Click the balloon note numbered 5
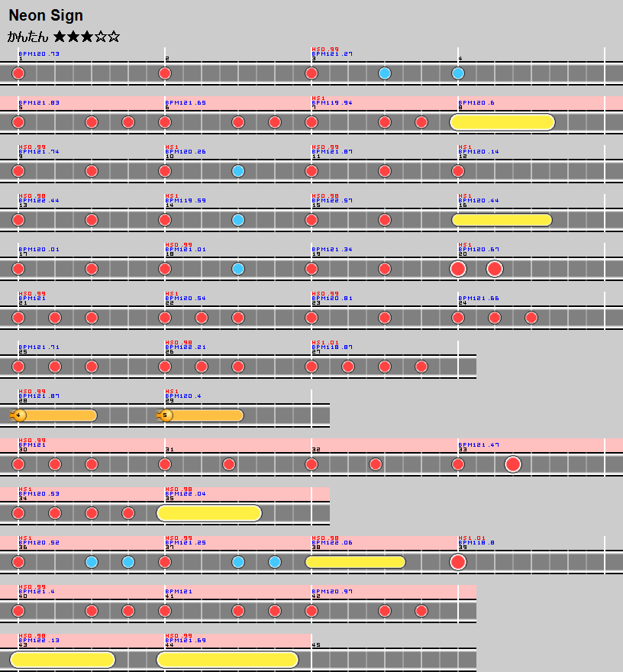The height and width of the screenshot is (672, 623). pyautogui.click(x=166, y=415)
